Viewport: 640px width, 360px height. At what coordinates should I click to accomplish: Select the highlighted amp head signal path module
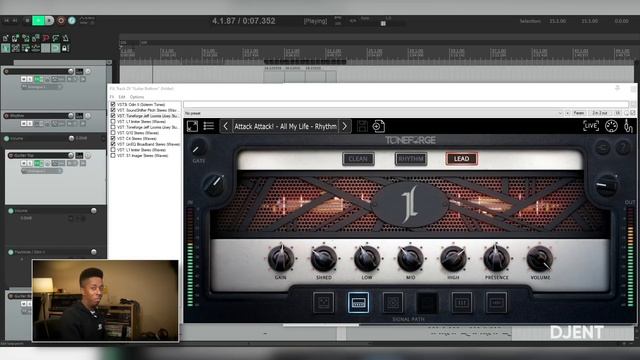coord(358,302)
